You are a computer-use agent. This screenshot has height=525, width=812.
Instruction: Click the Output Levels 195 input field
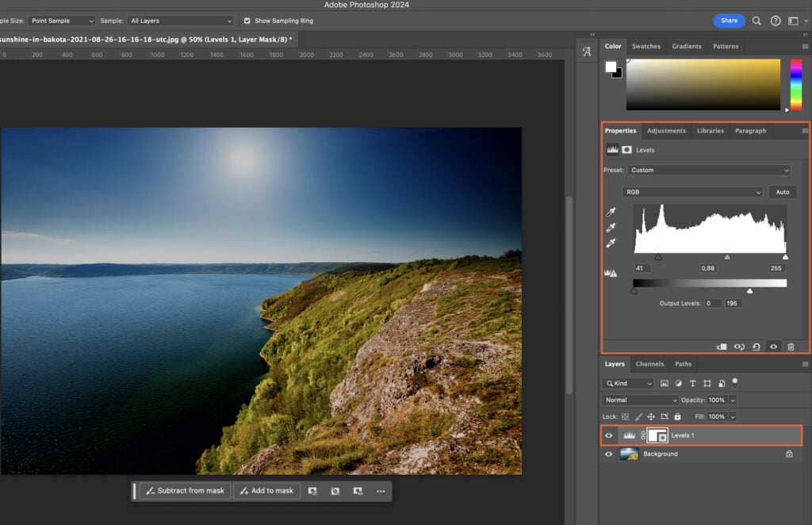click(733, 303)
